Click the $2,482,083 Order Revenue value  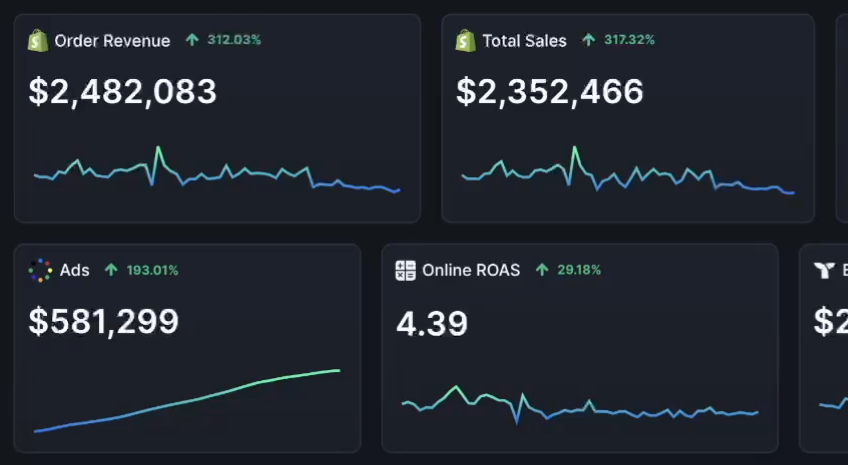123,92
